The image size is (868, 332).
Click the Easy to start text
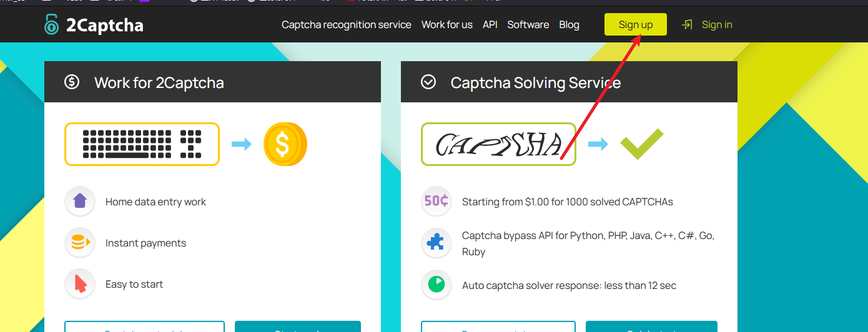(x=134, y=285)
